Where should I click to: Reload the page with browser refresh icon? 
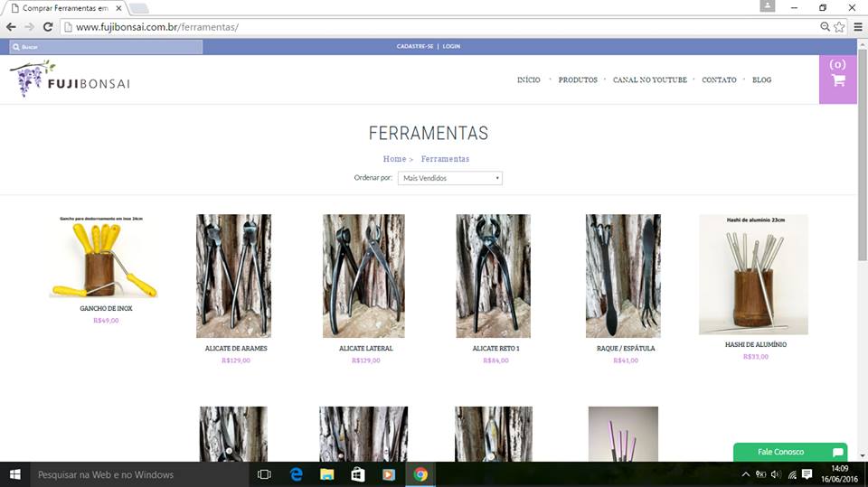(x=47, y=27)
